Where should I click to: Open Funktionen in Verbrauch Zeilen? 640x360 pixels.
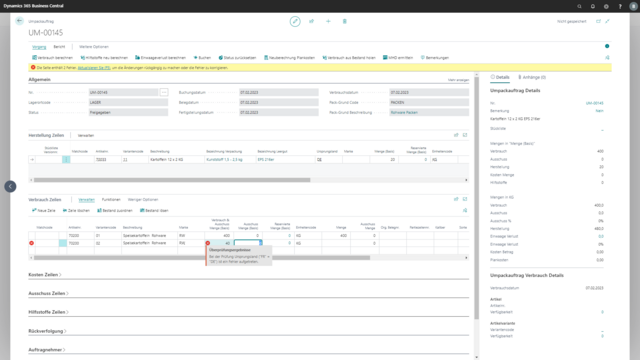[111, 200]
